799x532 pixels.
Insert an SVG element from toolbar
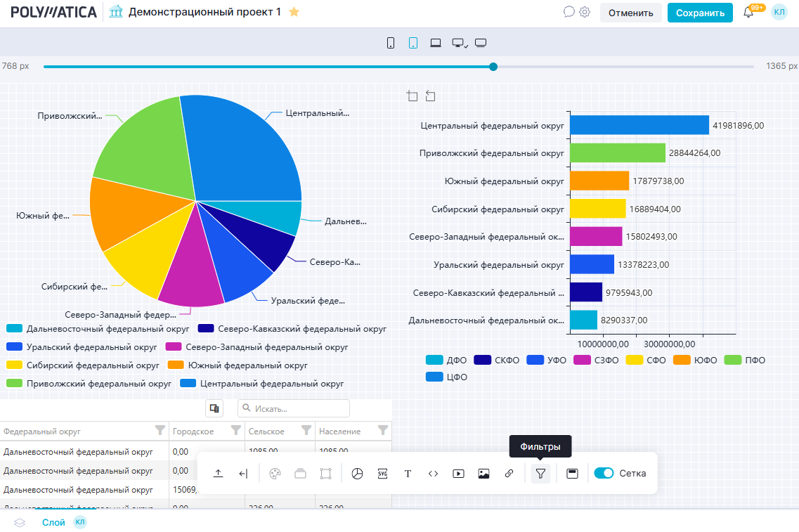point(382,474)
